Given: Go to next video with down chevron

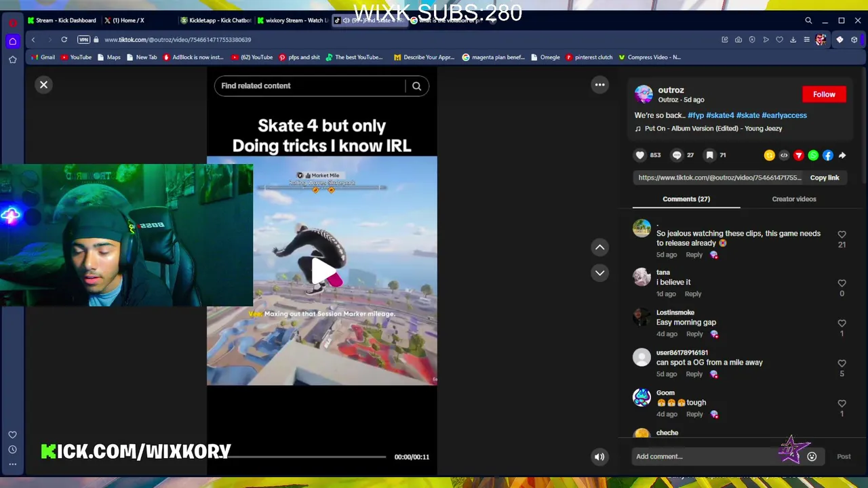Looking at the screenshot, I should (x=599, y=273).
